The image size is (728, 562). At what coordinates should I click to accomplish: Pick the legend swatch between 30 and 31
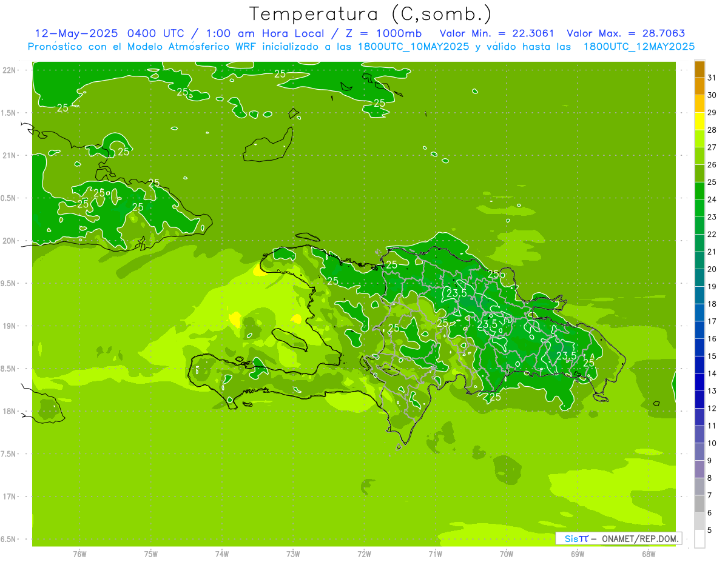(x=699, y=87)
